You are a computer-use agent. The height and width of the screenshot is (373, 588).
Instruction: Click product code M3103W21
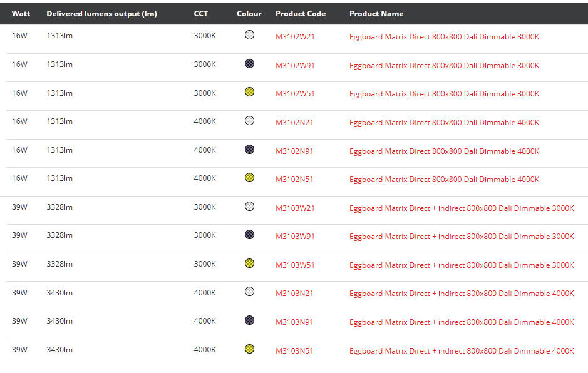pos(295,208)
